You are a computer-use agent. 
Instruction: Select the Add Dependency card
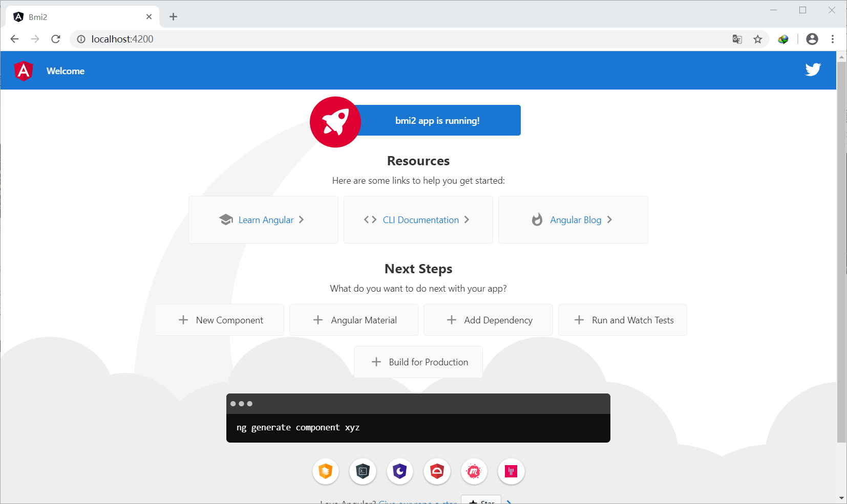(488, 320)
